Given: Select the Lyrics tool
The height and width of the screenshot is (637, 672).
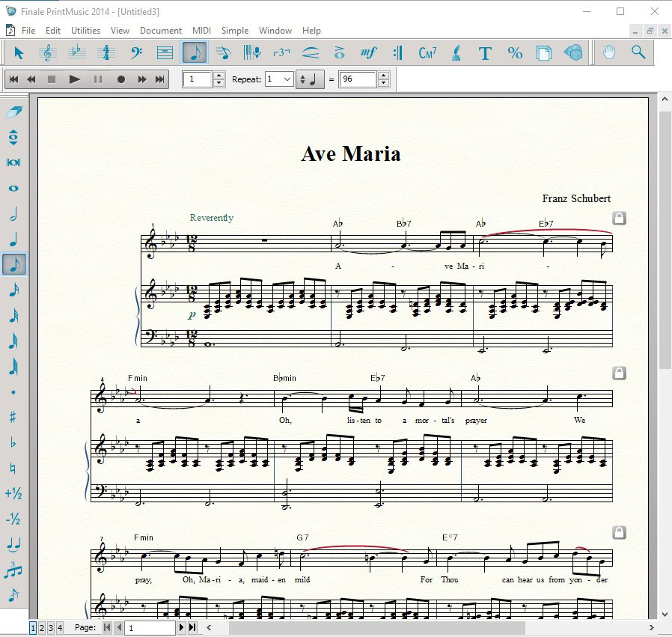Looking at the screenshot, I should pyautogui.click(x=456, y=52).
